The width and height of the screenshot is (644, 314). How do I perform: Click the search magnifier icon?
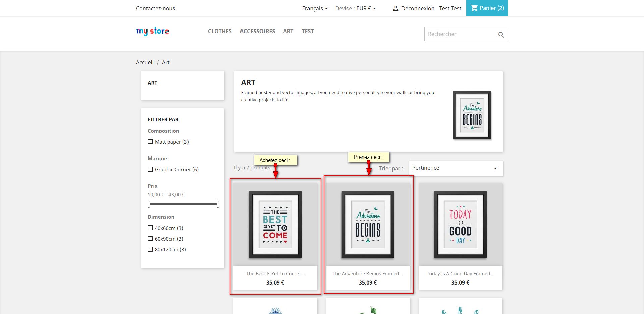pyautogui.click(x=501, y=35)
